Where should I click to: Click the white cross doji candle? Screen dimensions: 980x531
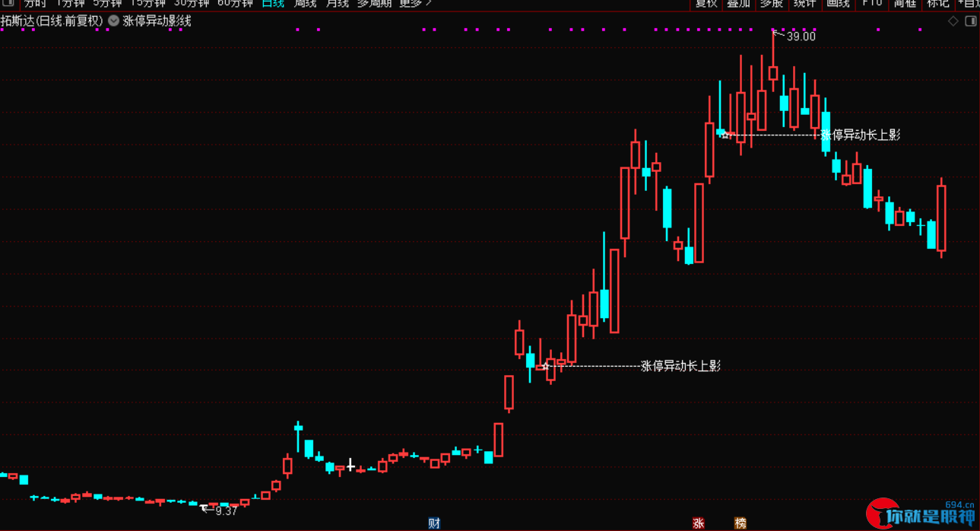(x=350, y=465)
